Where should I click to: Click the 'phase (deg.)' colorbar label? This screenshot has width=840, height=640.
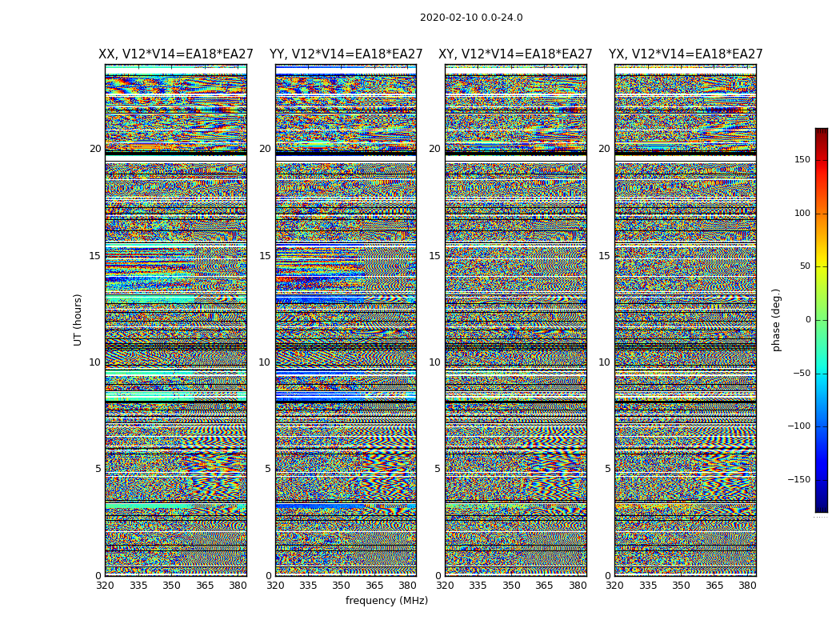776,320
